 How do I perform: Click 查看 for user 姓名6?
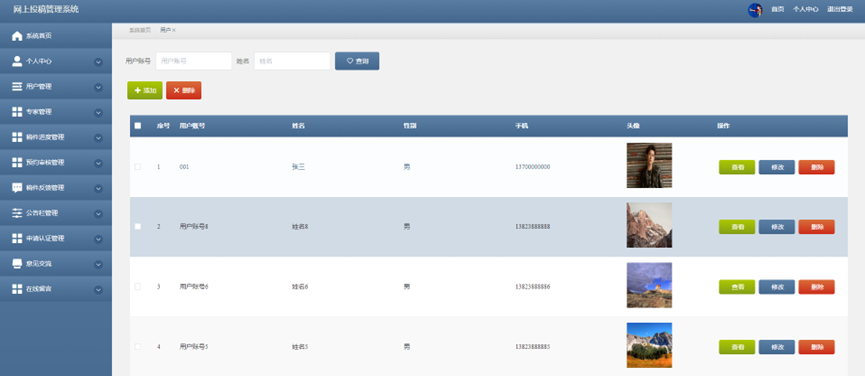coord(737,287)
